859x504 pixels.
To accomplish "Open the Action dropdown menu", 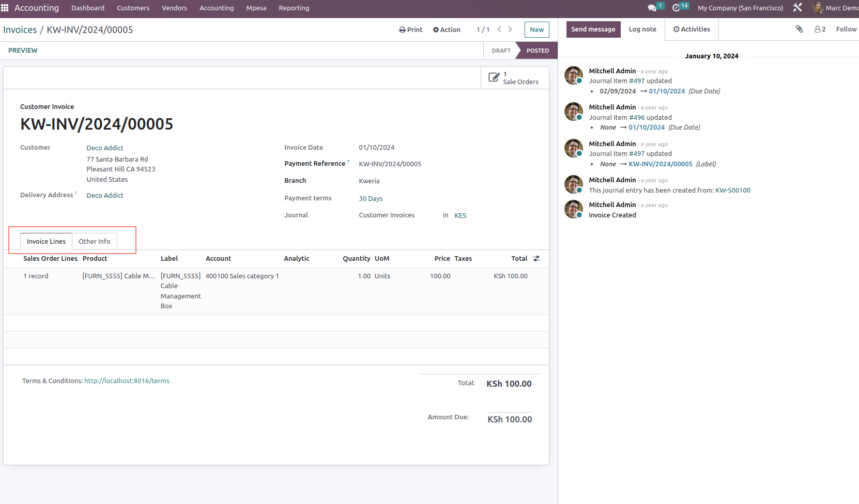I will point(447,30).
